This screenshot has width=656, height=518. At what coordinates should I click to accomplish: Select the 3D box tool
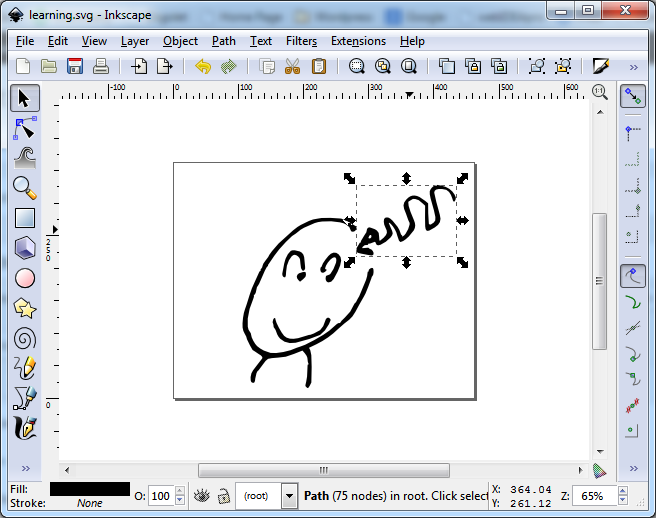point(25,248)
